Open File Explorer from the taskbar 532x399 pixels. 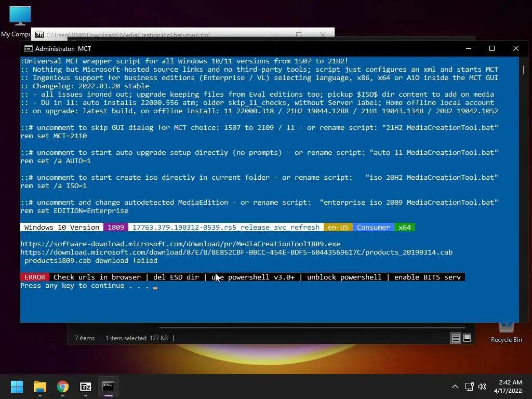pos(39,387)
